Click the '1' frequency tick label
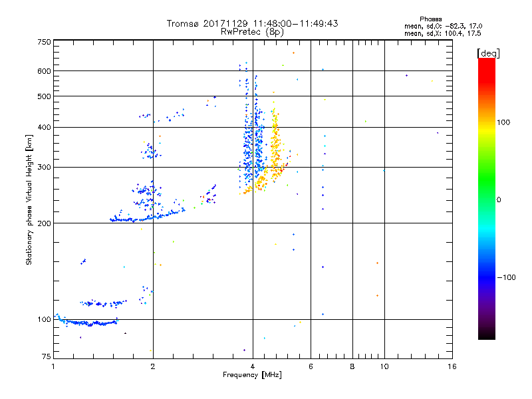532x399 pixels. click(53, 366)
